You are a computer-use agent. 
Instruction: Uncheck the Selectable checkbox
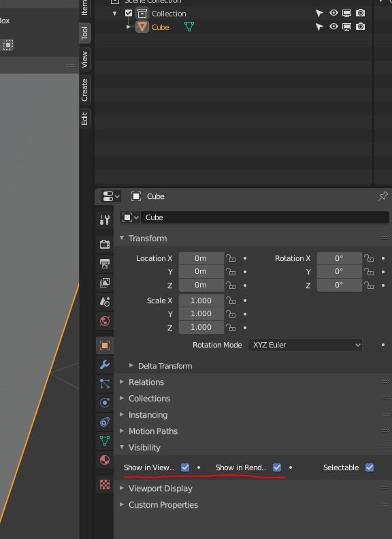(370, 467)
